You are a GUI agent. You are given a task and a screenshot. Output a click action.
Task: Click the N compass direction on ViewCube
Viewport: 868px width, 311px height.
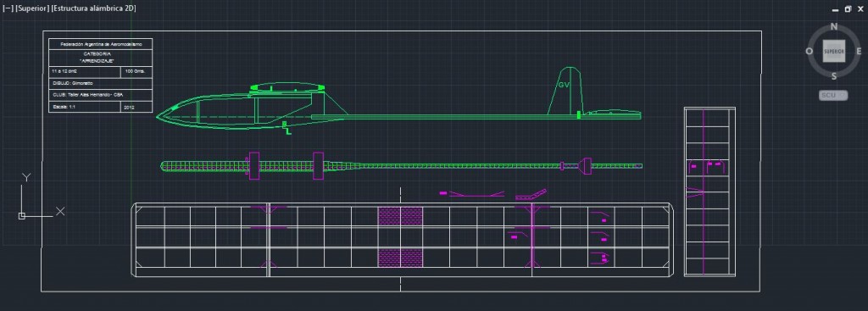tap(834, 26)
